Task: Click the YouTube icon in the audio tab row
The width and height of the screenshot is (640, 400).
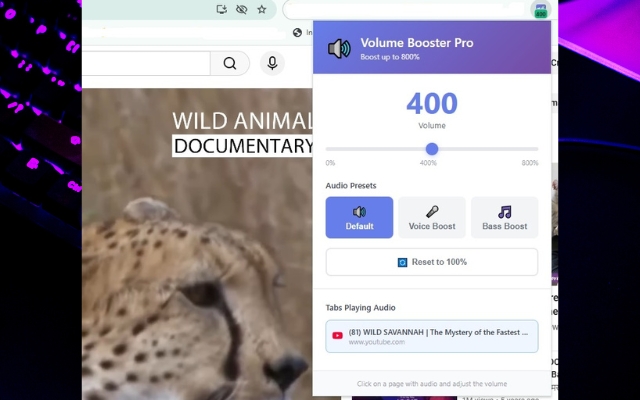Action: [x=338, y=336]
